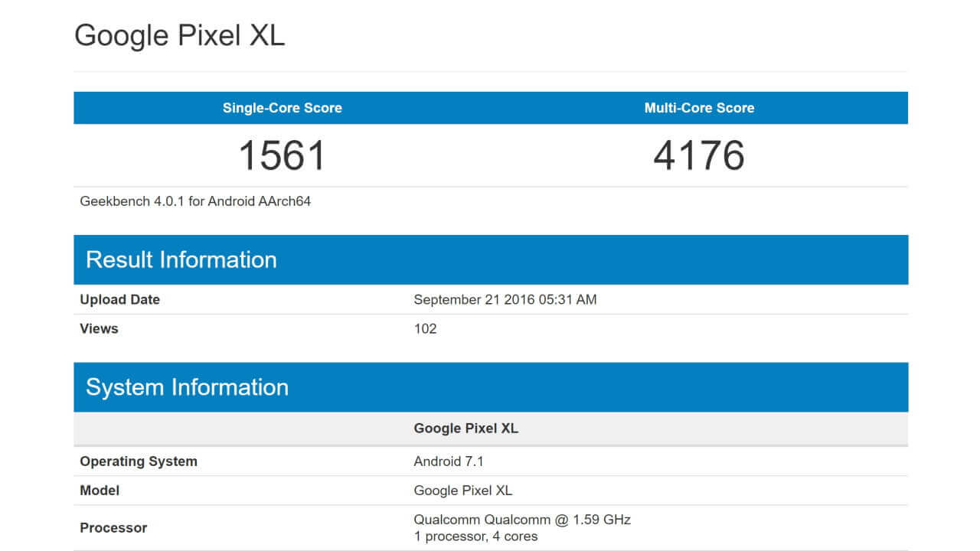
Task: Click the September 21 2016 upload date value
Action: click(506, 299)
